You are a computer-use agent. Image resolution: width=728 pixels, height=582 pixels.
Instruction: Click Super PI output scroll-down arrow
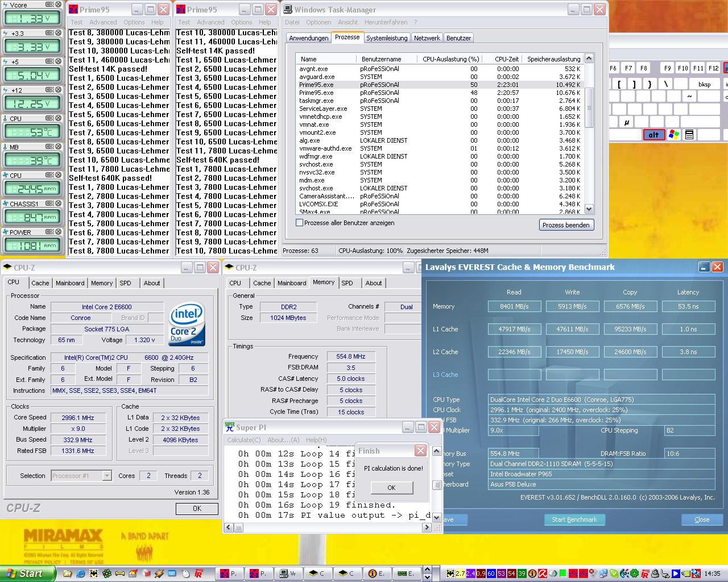click(x=437, y=518)
